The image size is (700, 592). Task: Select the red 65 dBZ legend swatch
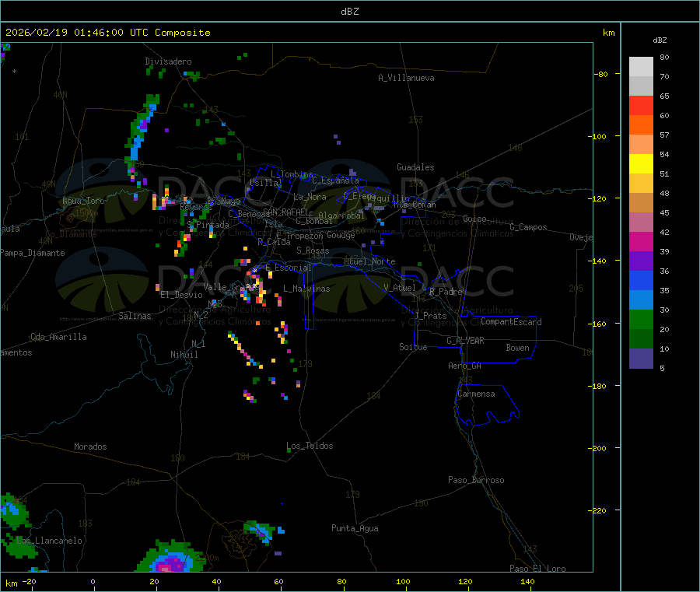(641, 105)
